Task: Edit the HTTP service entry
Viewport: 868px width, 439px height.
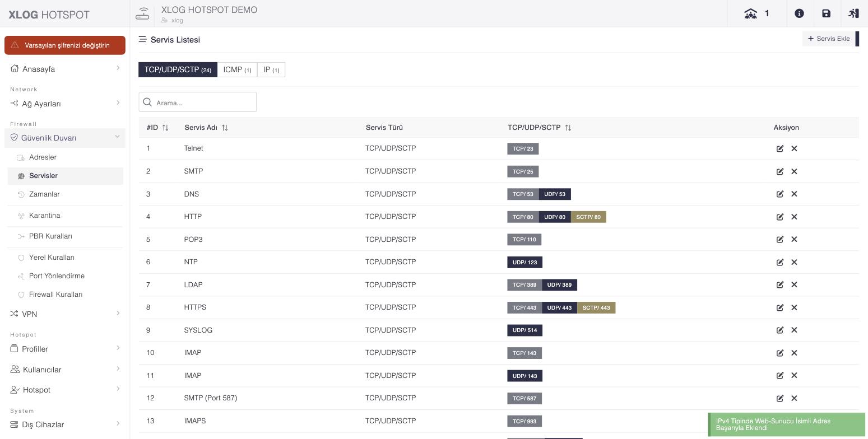Action: pos(779,217)
